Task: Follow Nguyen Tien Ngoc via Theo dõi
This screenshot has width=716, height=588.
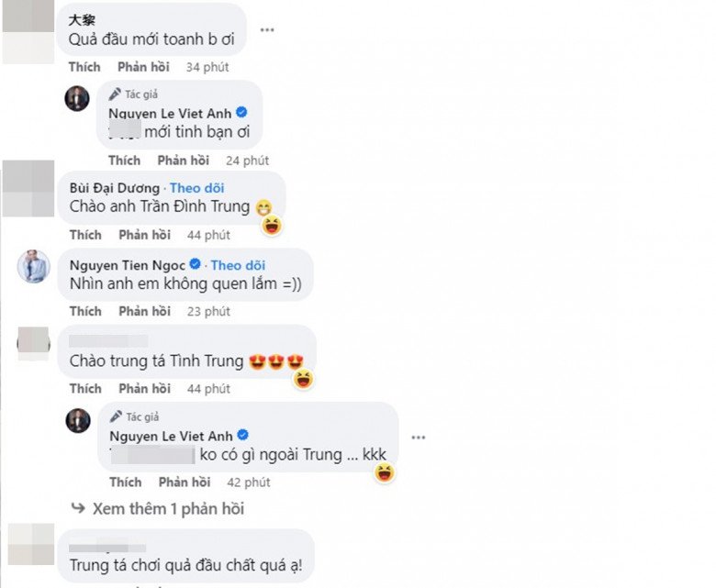Action: [x=238, y=265]
